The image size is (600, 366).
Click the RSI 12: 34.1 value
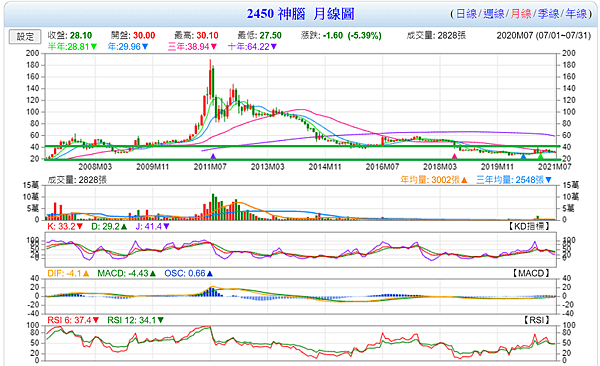point(135,320)
